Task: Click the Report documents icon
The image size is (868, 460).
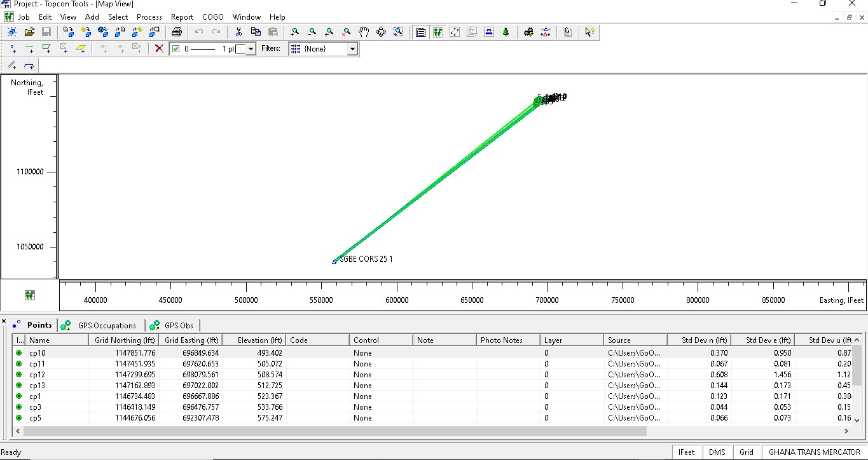Action: click(568, 32)
